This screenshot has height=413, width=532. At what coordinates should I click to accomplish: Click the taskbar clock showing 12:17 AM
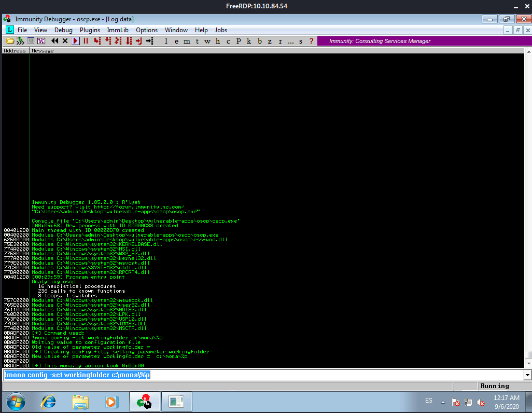(506, 402)
